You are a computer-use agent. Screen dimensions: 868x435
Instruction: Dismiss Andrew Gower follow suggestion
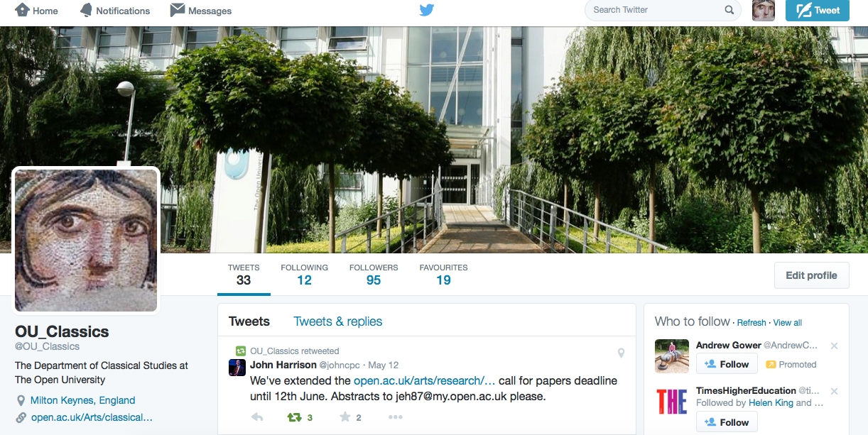[x=835, y=346]
